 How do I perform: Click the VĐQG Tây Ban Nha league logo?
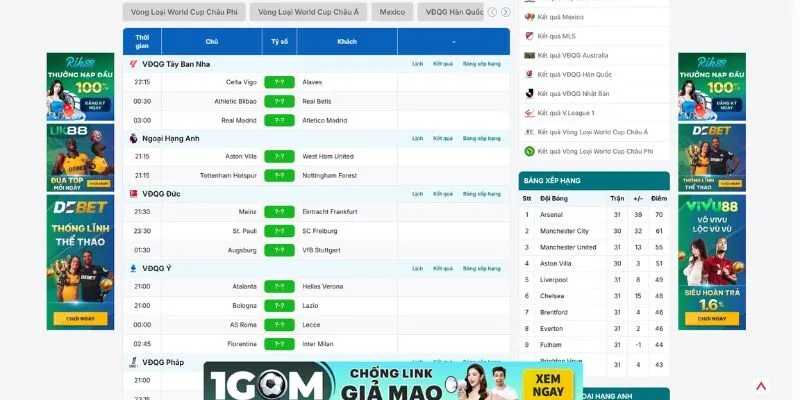(x=133, y=64)
